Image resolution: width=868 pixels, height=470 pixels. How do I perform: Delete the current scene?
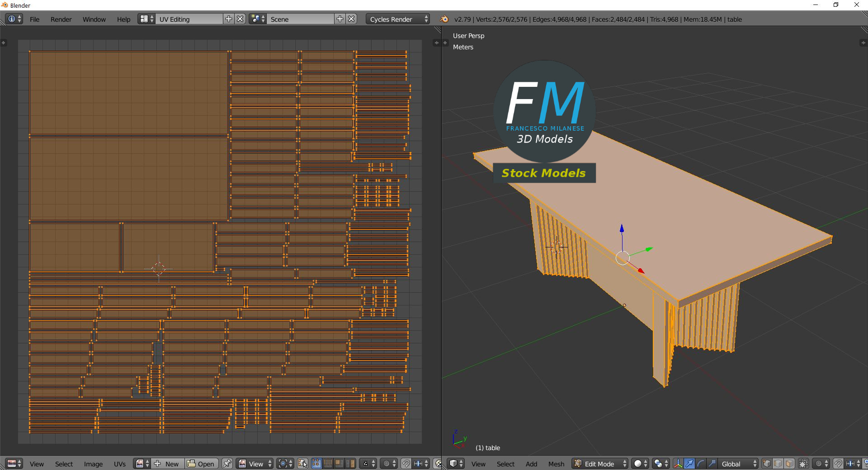pos(351,19)
